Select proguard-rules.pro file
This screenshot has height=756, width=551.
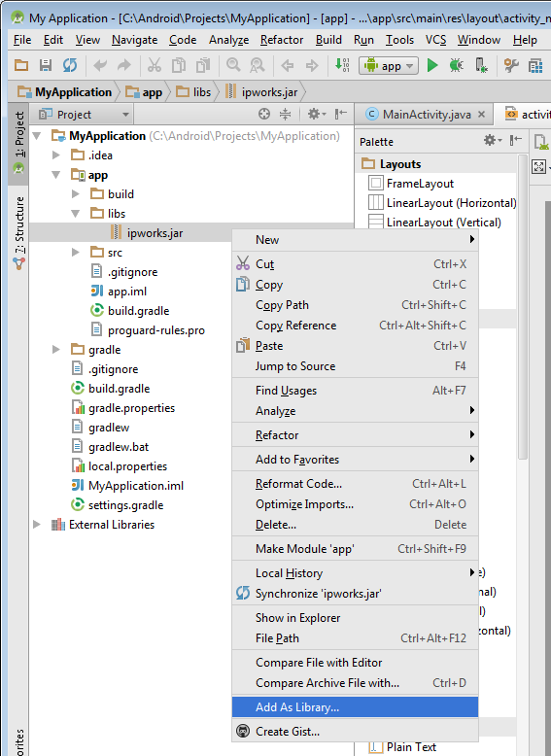coord(155,330)
